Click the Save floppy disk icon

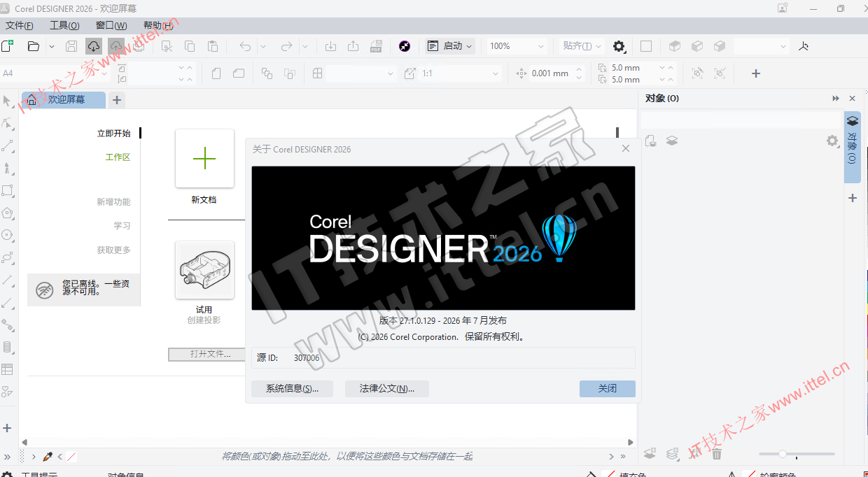(71, 46)
